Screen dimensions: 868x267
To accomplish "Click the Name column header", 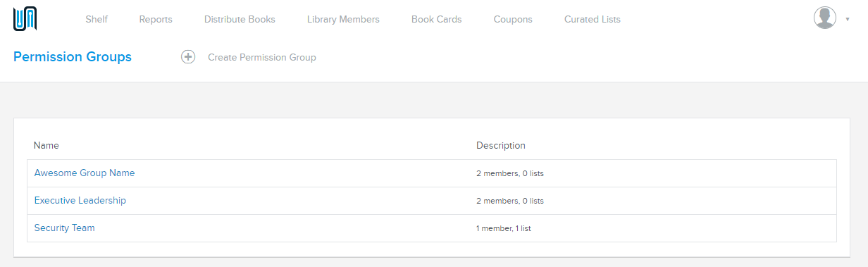I will point(46,145).
